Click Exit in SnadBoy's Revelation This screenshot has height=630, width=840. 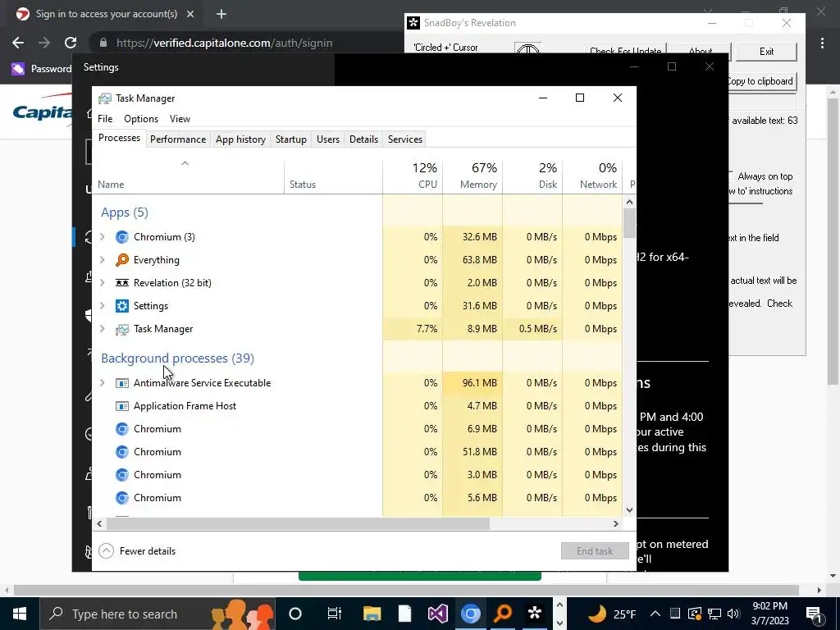766,52
